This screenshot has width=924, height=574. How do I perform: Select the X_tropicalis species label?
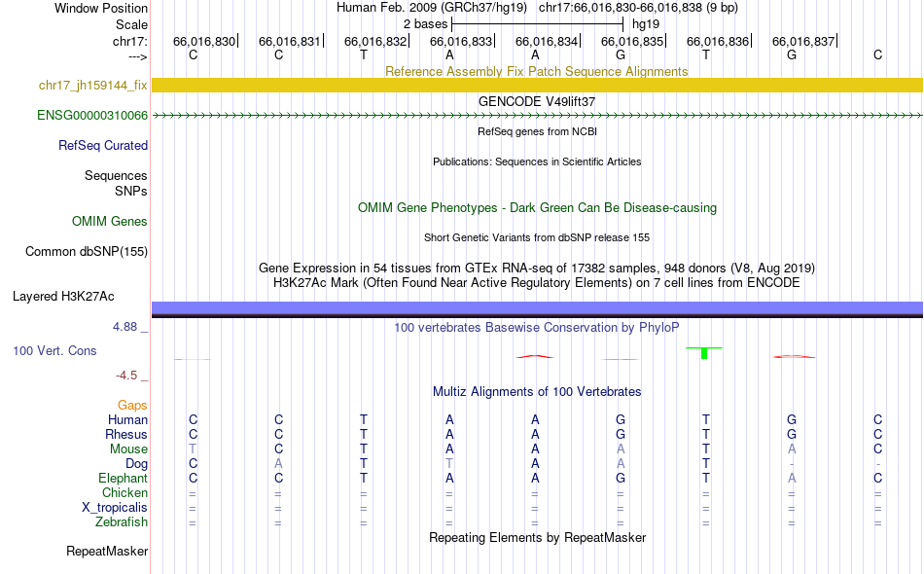pos(115,508)
